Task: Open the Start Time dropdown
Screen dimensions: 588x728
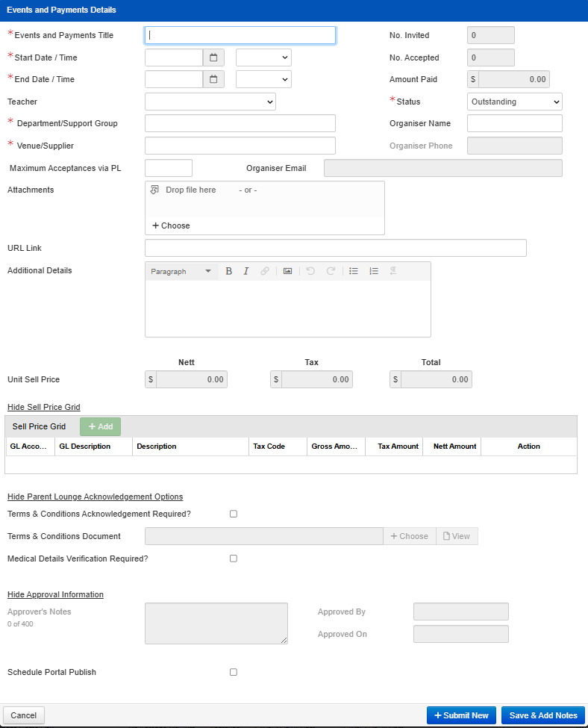Action: [263, 57]
